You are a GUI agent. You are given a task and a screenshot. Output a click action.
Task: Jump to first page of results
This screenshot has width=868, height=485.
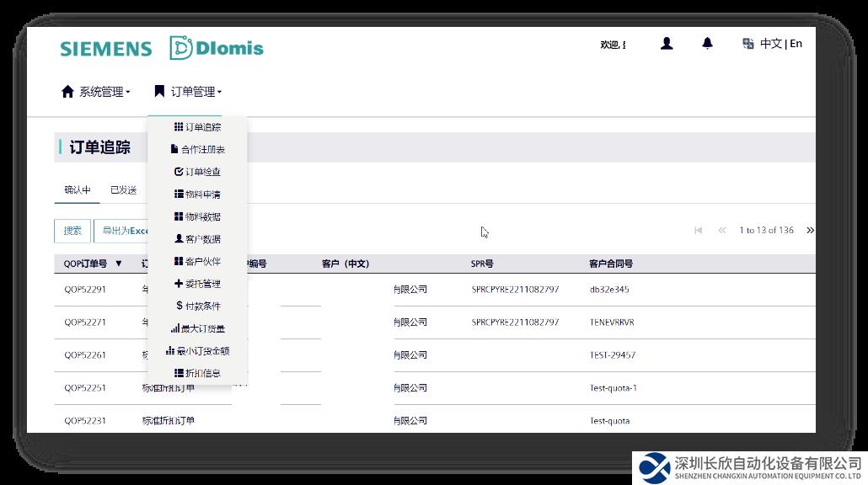pyautogui.click(x=698, y=230)
